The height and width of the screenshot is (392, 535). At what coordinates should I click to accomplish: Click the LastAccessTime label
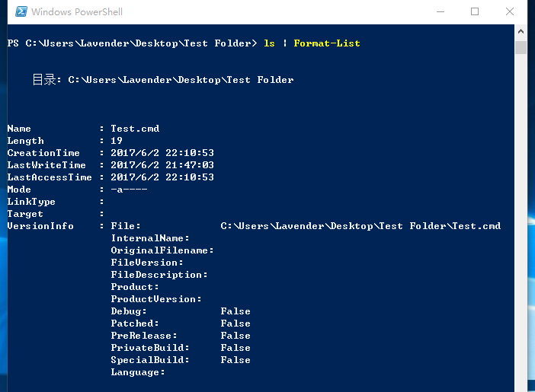pos(50,177)
